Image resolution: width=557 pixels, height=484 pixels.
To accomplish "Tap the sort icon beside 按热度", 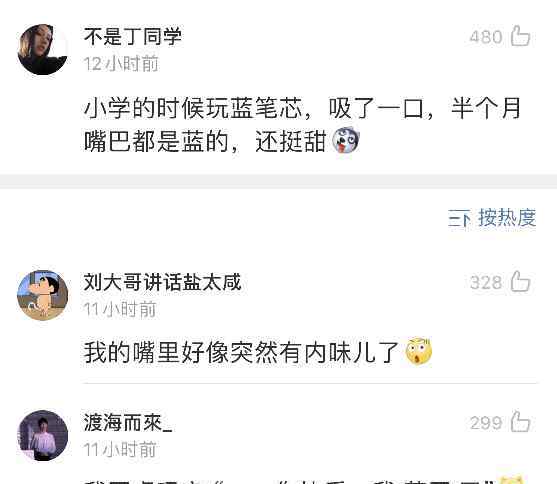I will click(459, 218).
